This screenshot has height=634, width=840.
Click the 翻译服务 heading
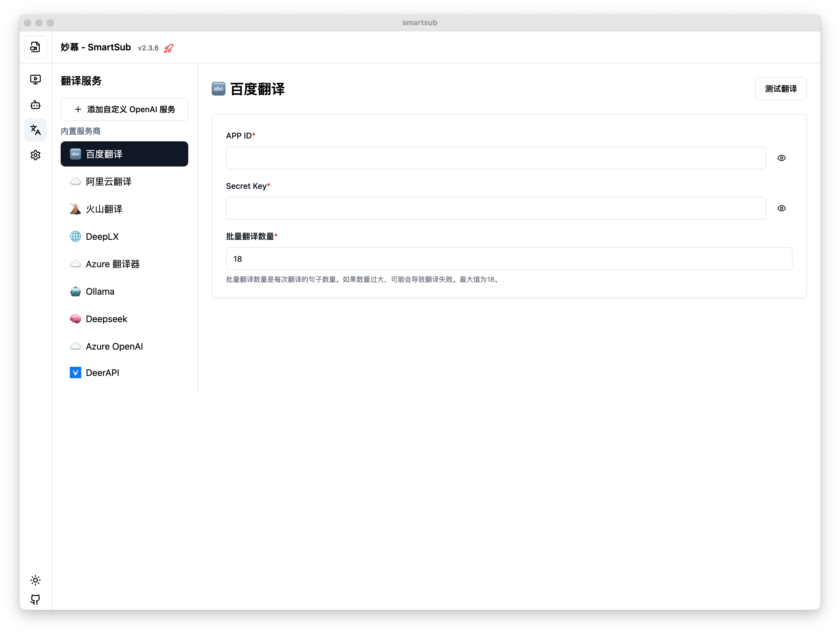click(x=81, y=81)
